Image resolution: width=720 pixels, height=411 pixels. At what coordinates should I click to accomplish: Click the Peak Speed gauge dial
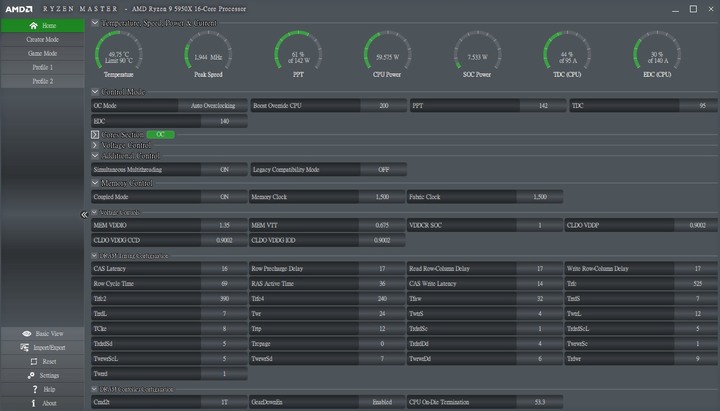pos(208,52)
